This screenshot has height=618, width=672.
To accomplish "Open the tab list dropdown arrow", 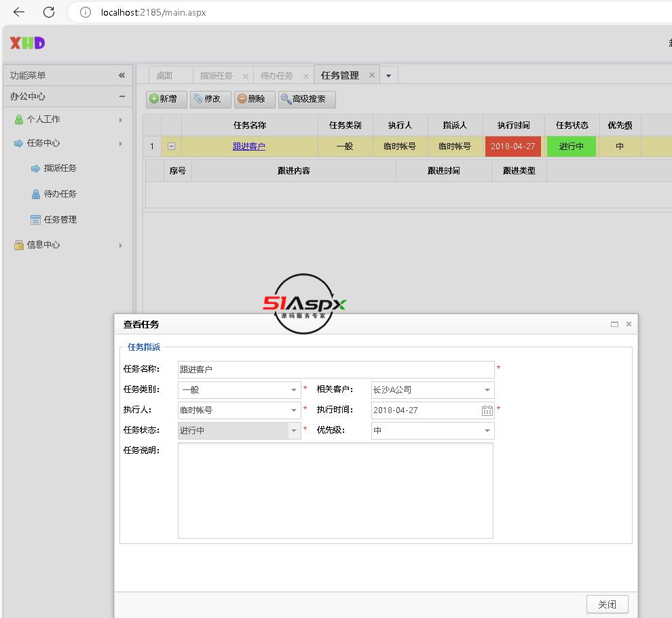I will tap(388, 76).
